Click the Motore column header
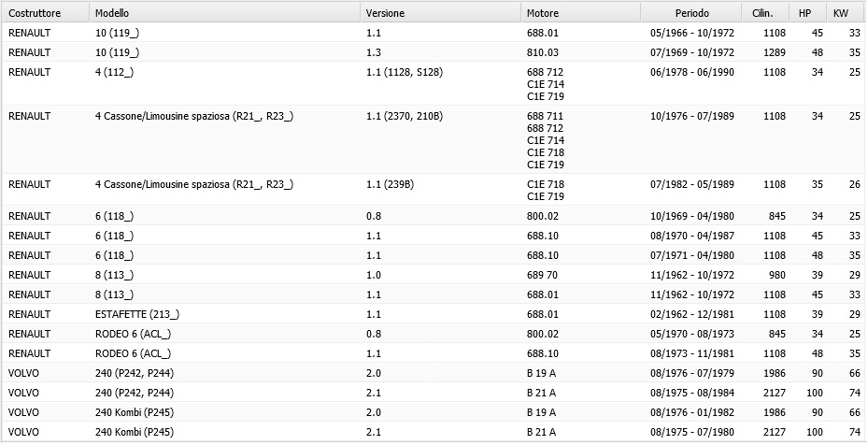 pyautogui.click(x=581, y=13)
